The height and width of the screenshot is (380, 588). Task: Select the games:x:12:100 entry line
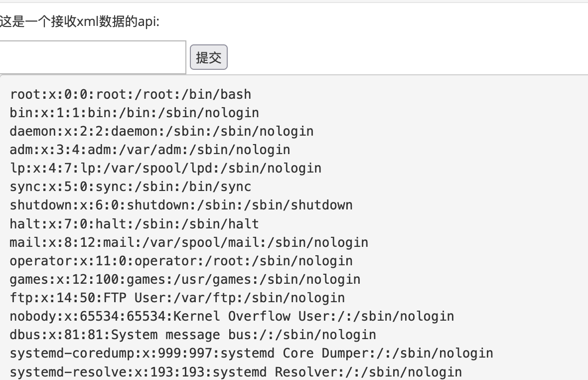[185, 279]
